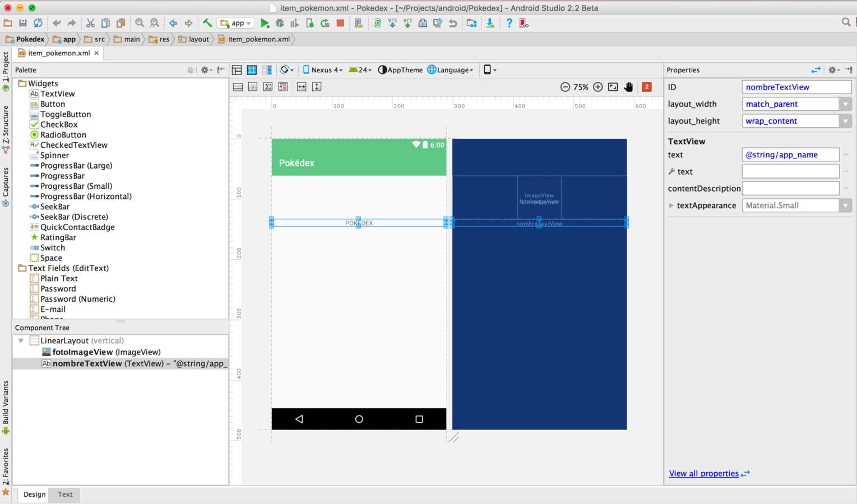Click the Make Project hammer icon
Image resolution: width=857 pixels, height=504 pixels.
[207, 24]
